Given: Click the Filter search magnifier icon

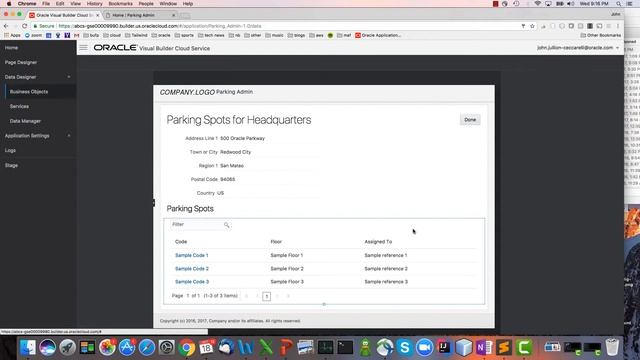Looking at the screenshot, I should pyautogui.click(x=227, y=225).
